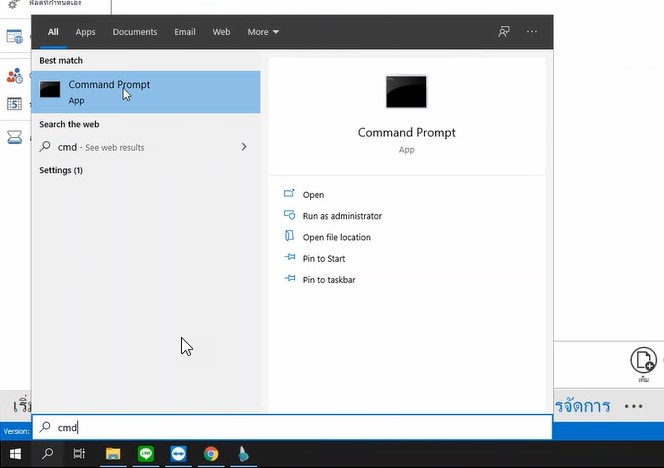
Task: Click the magnifier icon in search box
Action: pyautogui.click(x=45, y=426)
